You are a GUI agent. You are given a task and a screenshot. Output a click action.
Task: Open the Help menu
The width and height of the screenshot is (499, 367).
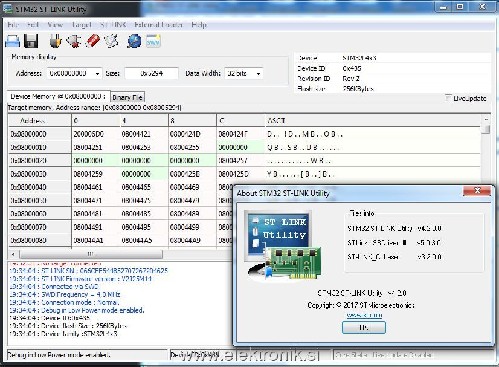[x=199, y=25]
